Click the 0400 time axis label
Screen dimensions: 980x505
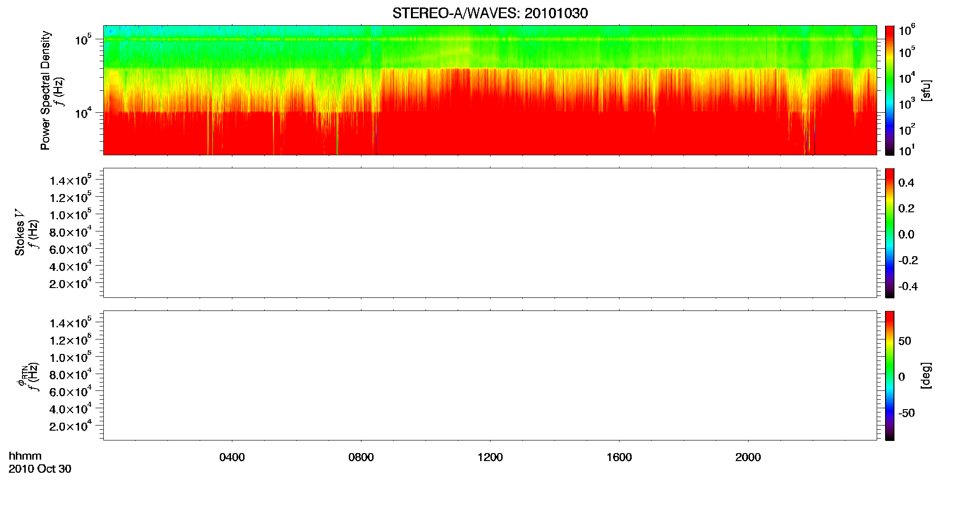pos(232,457)
